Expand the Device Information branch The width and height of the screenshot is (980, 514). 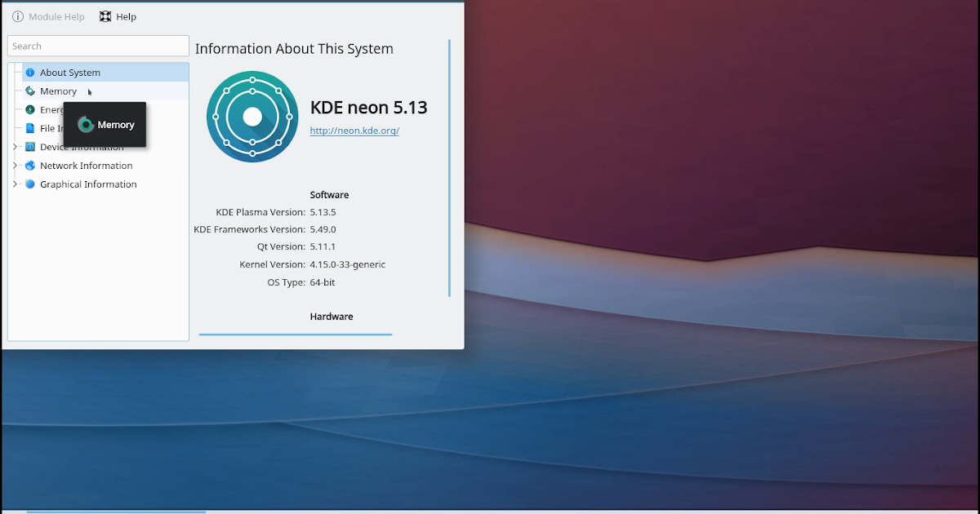pos(15,147)
